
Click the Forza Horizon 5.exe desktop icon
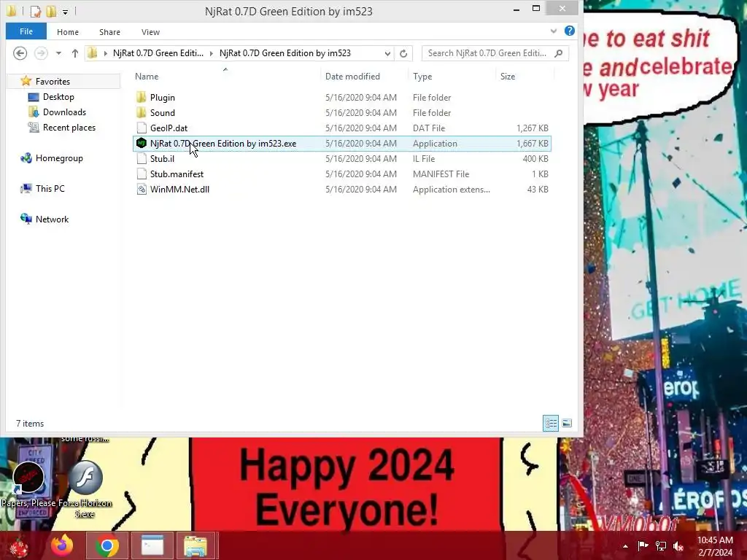tap(85, 489)
